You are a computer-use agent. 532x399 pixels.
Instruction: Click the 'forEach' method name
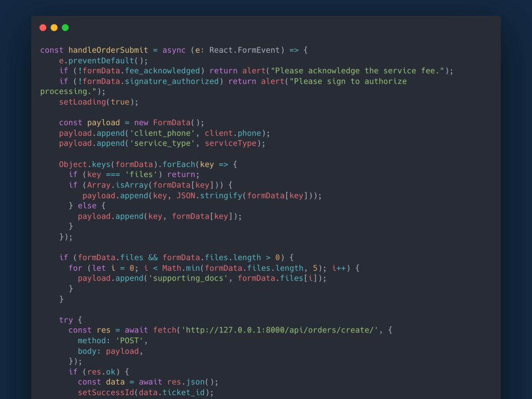(178, 164)
